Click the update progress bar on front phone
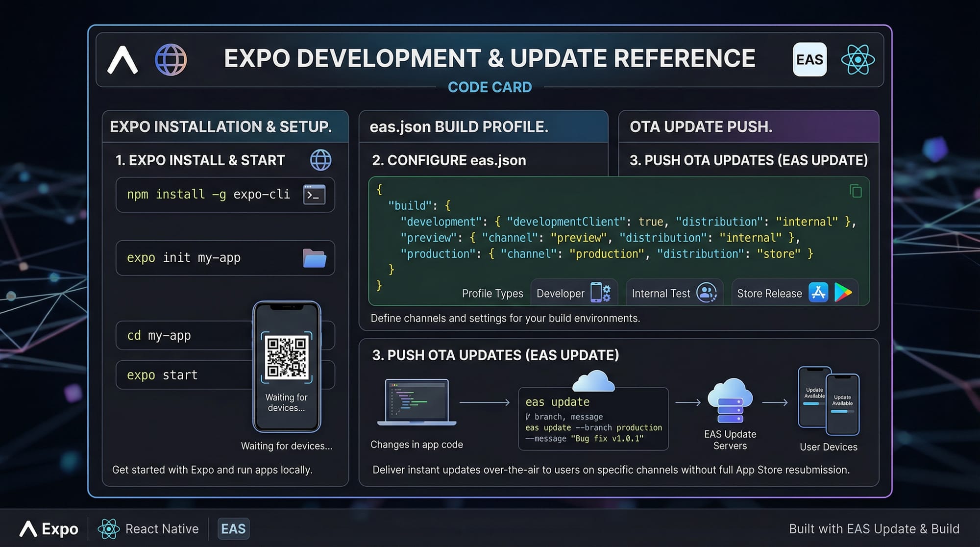 (842, 412)
